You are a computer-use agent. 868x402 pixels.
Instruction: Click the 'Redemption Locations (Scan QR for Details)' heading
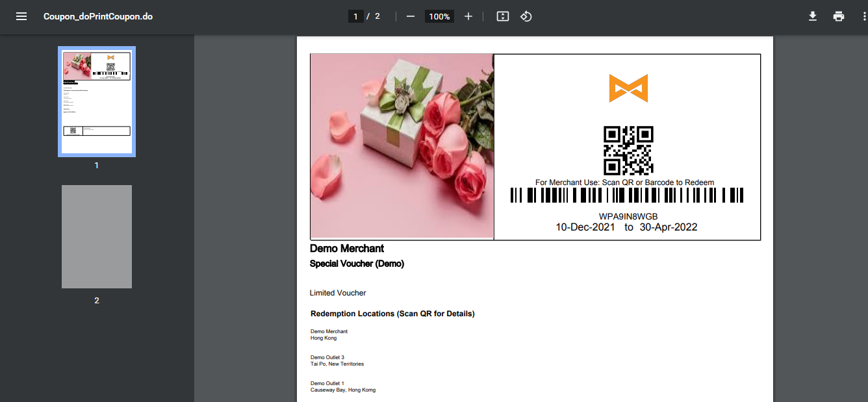[392, 314]
